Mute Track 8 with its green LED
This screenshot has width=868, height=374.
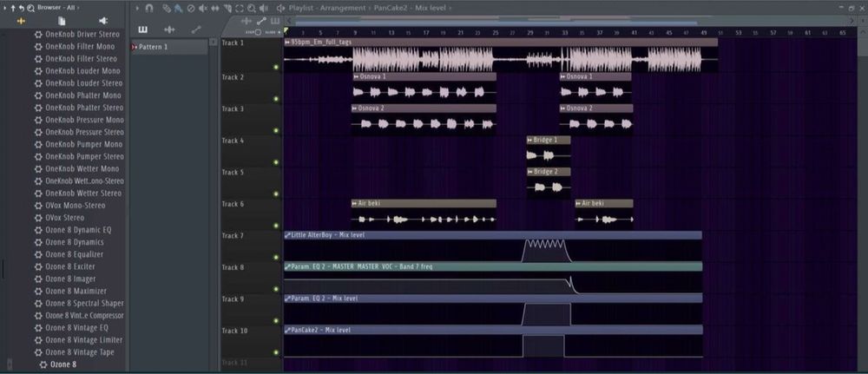[276, 289]
